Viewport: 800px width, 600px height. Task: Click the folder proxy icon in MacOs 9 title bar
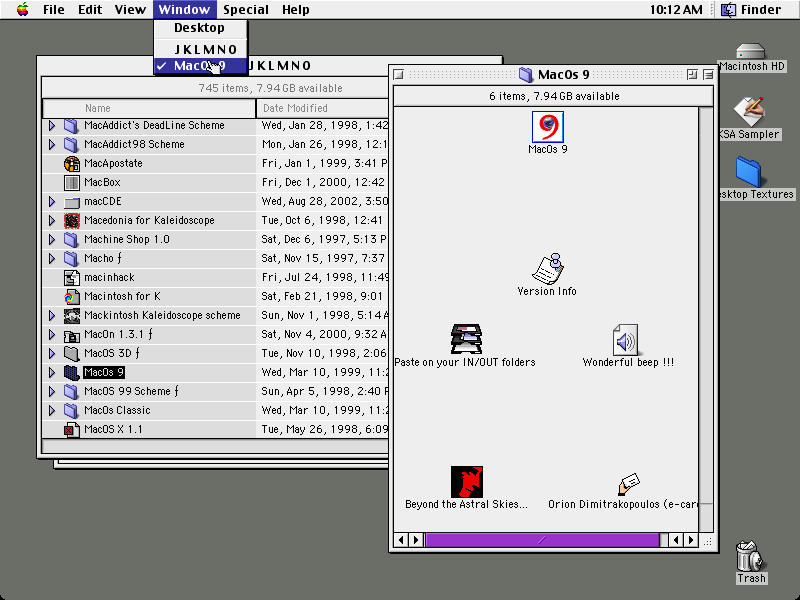point(526,75)
